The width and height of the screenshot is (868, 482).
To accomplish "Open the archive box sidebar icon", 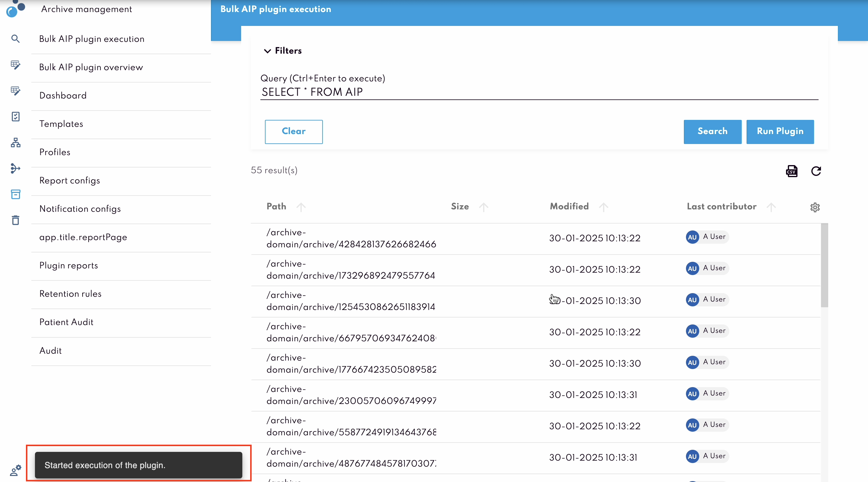I will pos(15,194).
